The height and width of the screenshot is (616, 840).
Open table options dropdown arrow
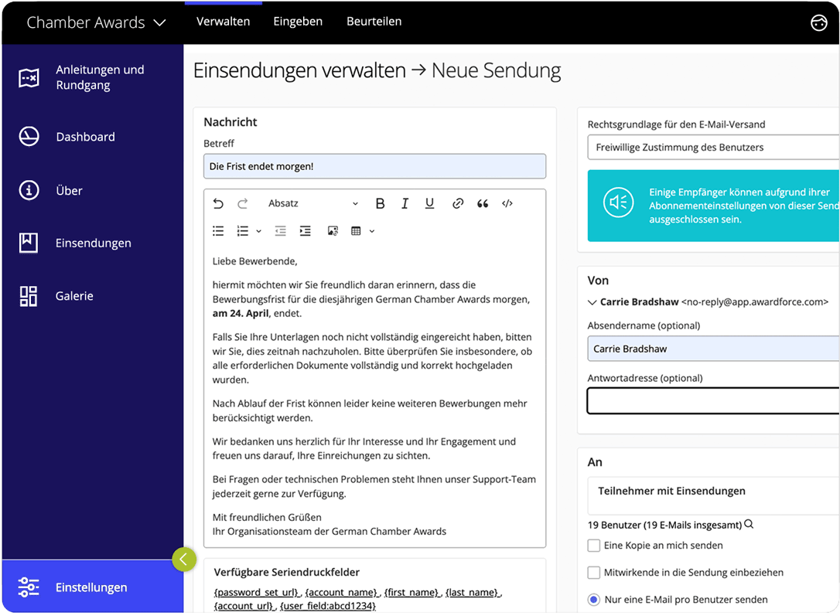[x=372, y=231]
